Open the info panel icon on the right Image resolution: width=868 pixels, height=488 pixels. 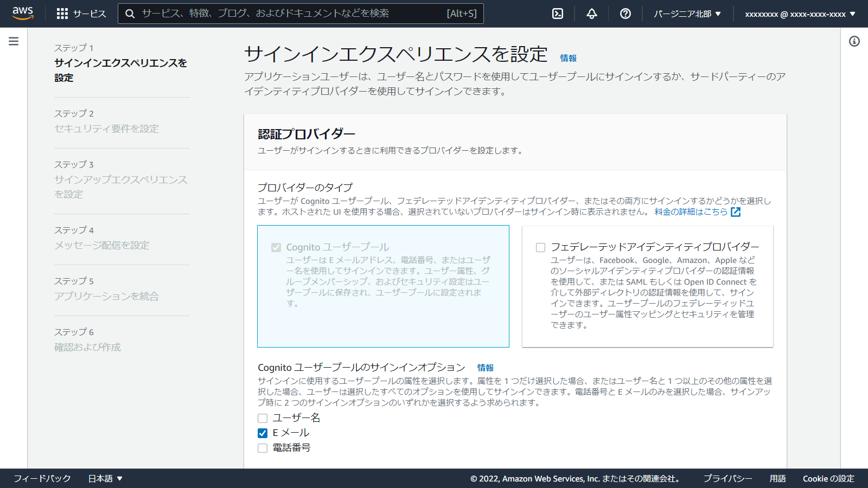point(855,40)
